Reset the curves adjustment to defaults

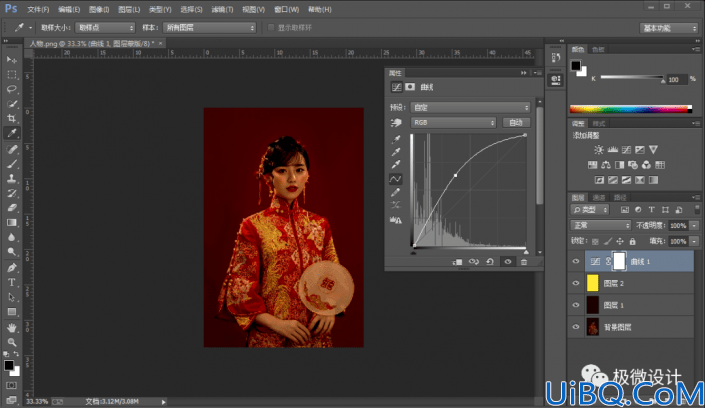(x=490, y=262)
